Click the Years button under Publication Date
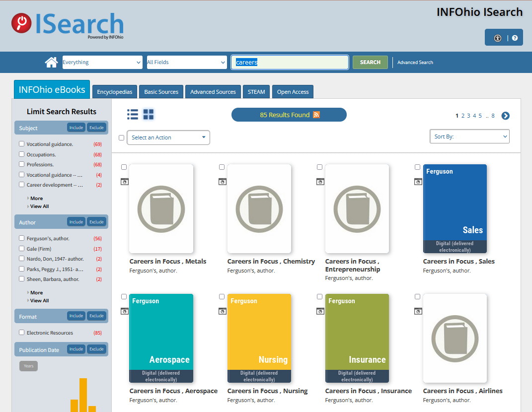The height and width of the screenshot is (412, 532). pos(28,366)
